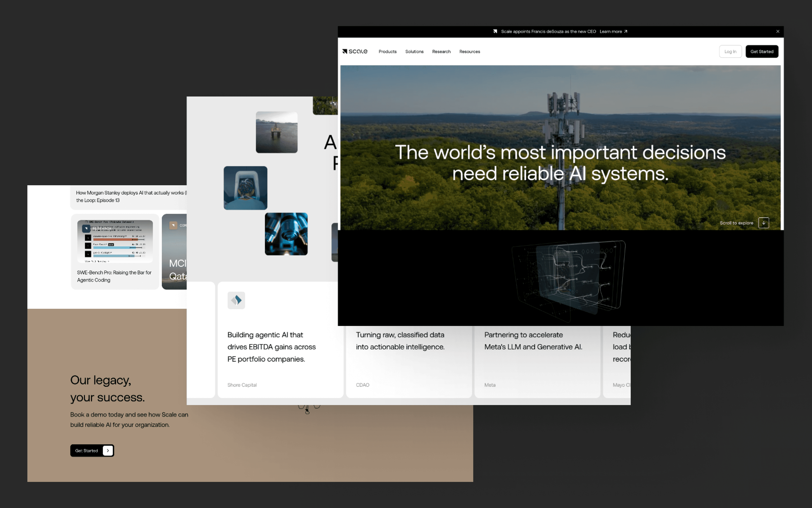Click the 'Book a demo today' paragraph

tap(129, 420)
